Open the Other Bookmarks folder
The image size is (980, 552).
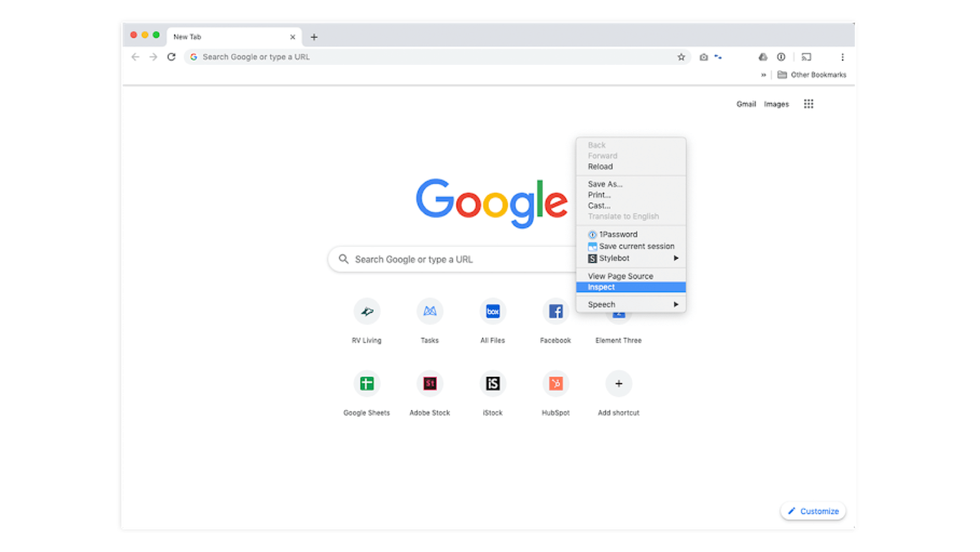tap(812, 75)
